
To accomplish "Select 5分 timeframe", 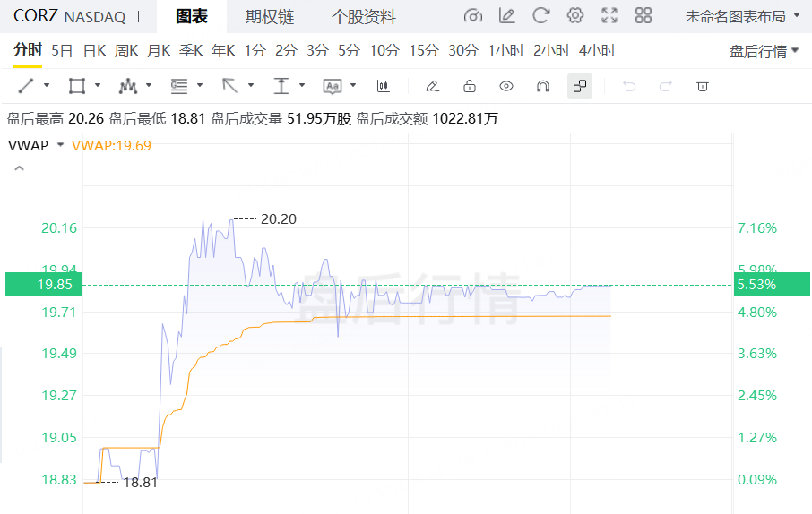I will click(349, 51).
